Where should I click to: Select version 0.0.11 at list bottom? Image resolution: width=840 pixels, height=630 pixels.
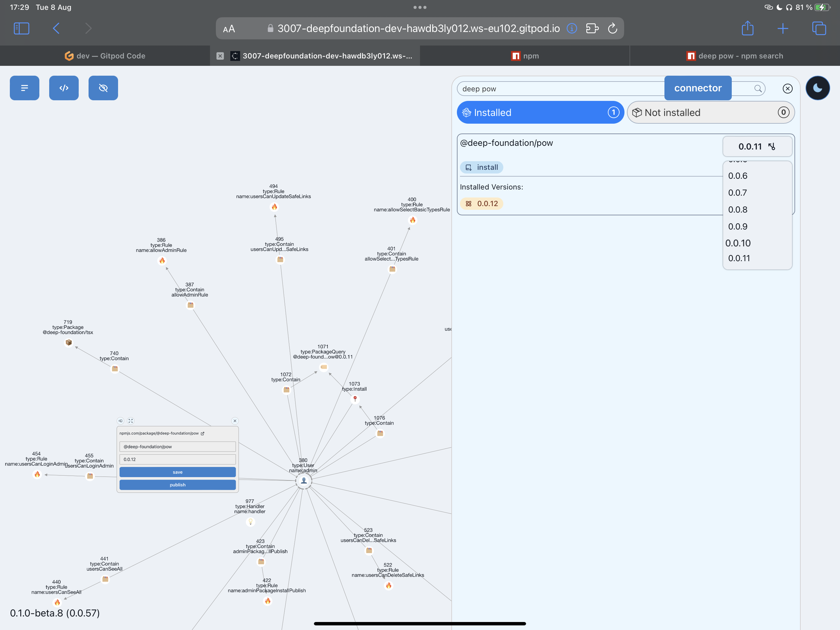pyautogui.click(x=739, y=258)
